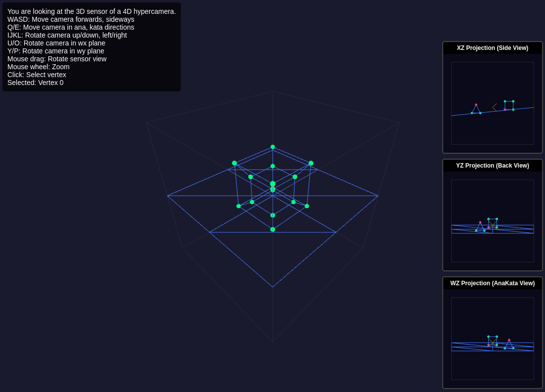Click the yellow camera marker in XZ Projection
545x392 pixels.
click(x=495, y=107)
